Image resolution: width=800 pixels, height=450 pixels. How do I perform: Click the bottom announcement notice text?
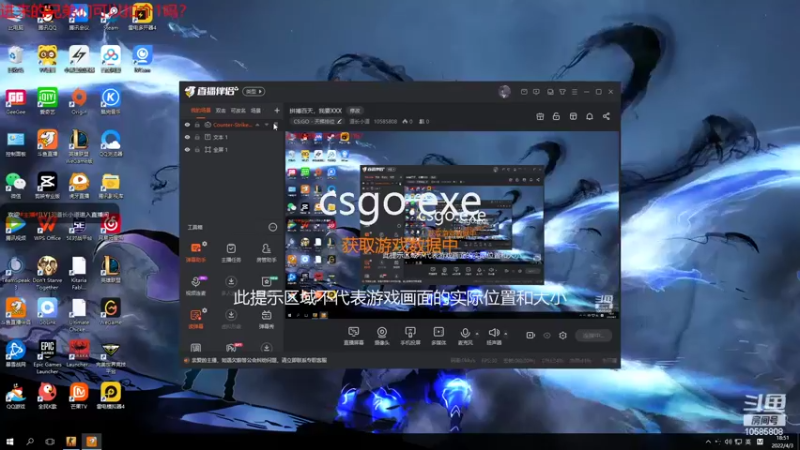pos(259,360)
